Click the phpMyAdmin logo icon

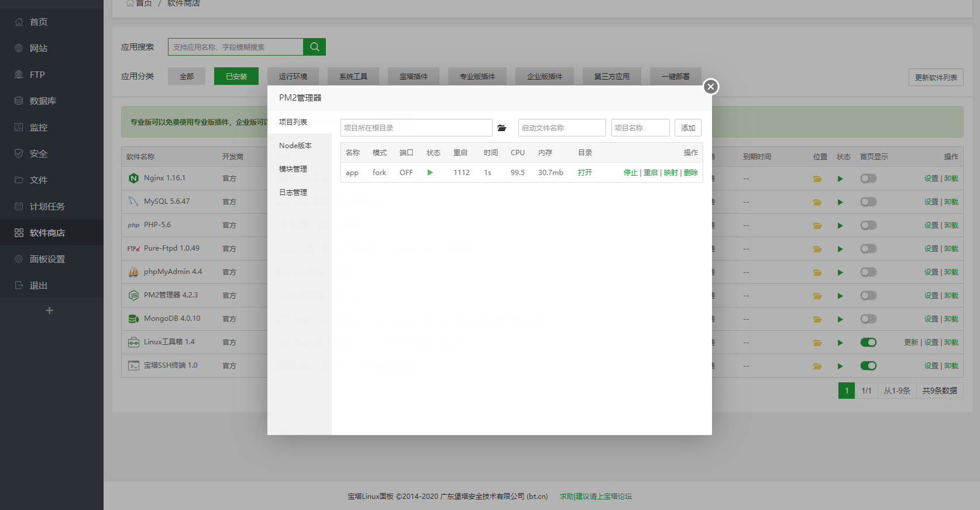click(x=133, y=272)
